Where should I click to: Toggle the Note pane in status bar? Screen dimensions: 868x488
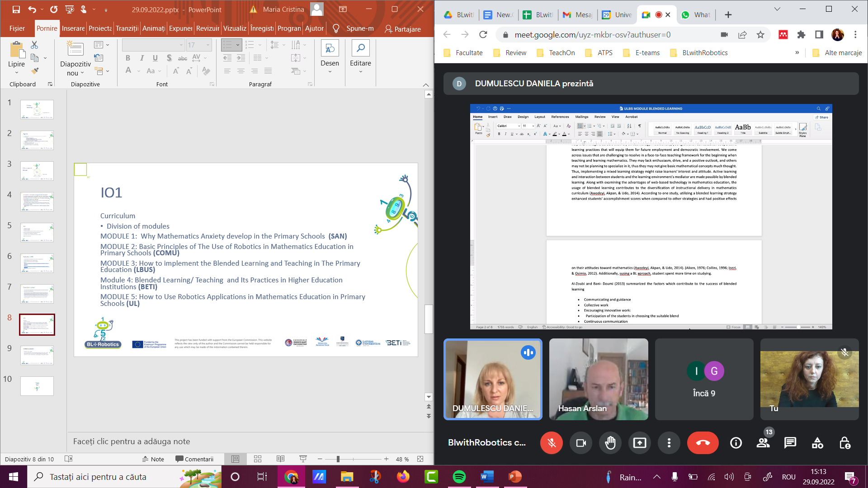click(x=153, y=459)
